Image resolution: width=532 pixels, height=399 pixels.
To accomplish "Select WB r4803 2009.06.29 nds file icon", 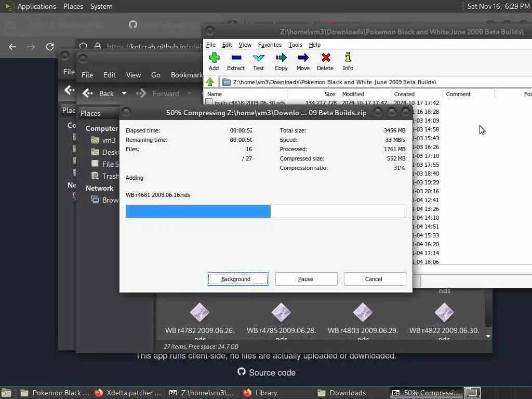I will [x=363, y=312].
